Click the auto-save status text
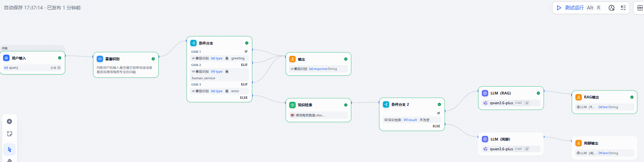The height and width of the screenshot is (162, 644). (x=42, y=7)
